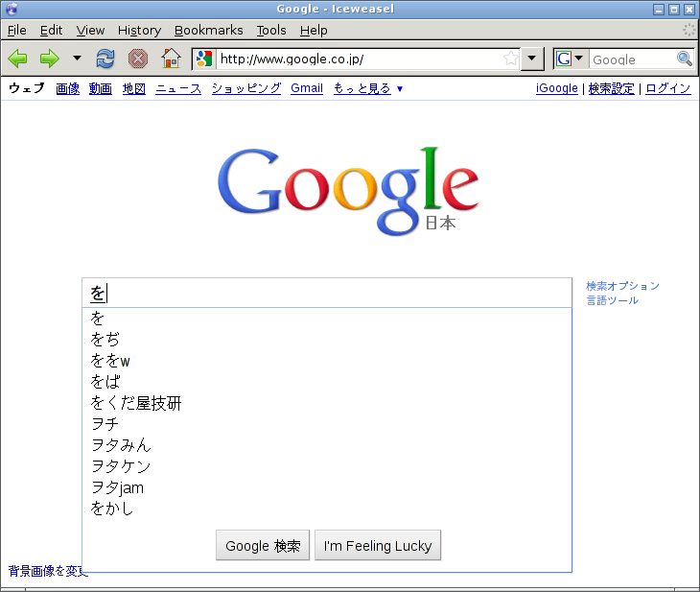Screen dimensions: 700x592
Task: Click the ウェブ web label
Action: (27, 88)
